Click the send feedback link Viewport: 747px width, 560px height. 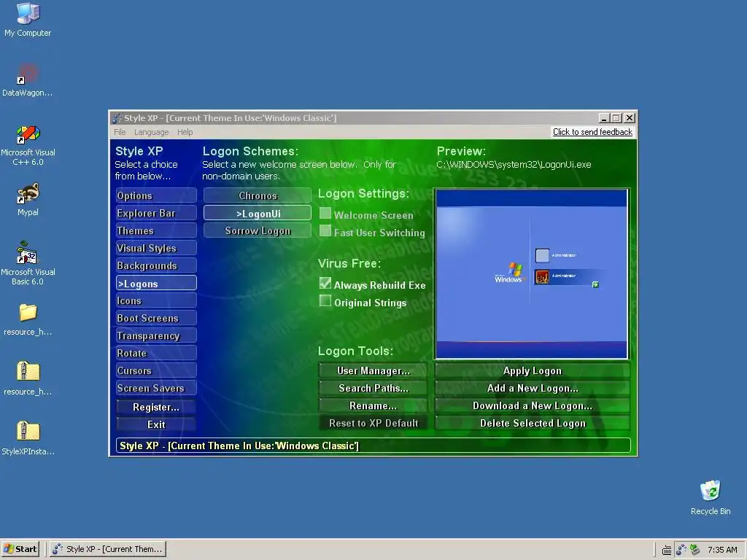tap(592, 132)
